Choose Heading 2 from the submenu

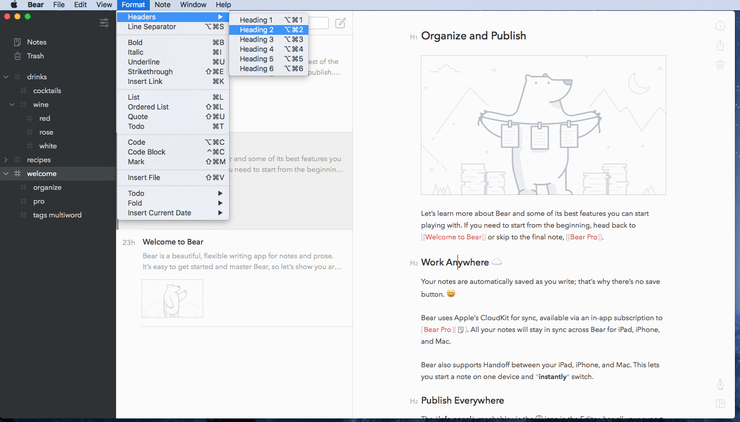pos(256,30)
